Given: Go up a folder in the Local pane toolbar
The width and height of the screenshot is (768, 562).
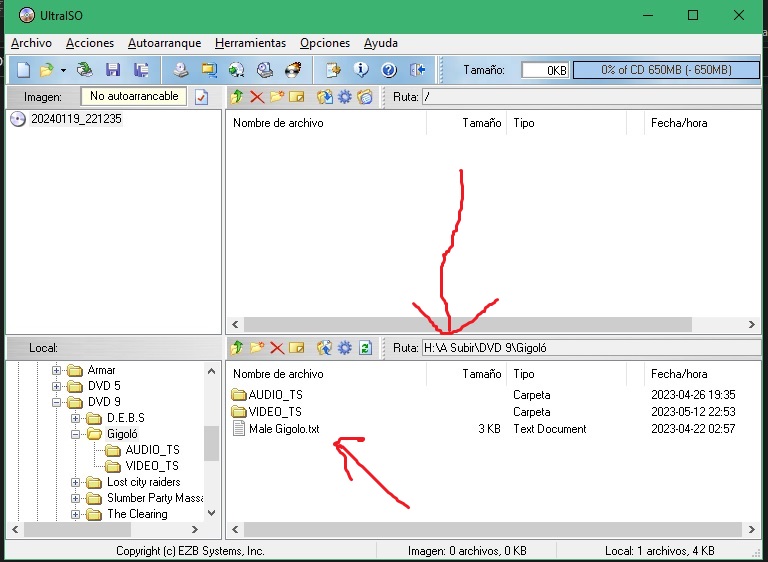Looking at the screenshot, I should click(x=237, y=348).
